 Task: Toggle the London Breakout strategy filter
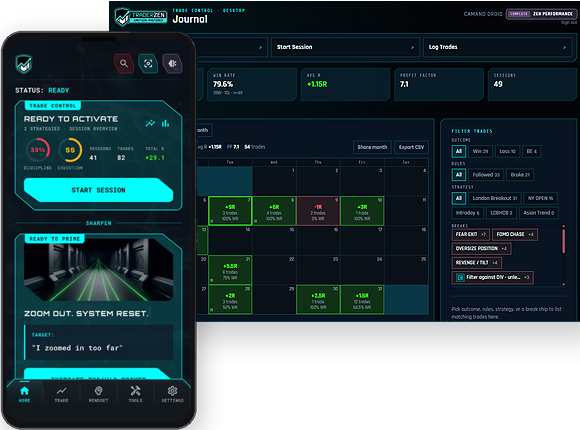(x=495, y=198)
